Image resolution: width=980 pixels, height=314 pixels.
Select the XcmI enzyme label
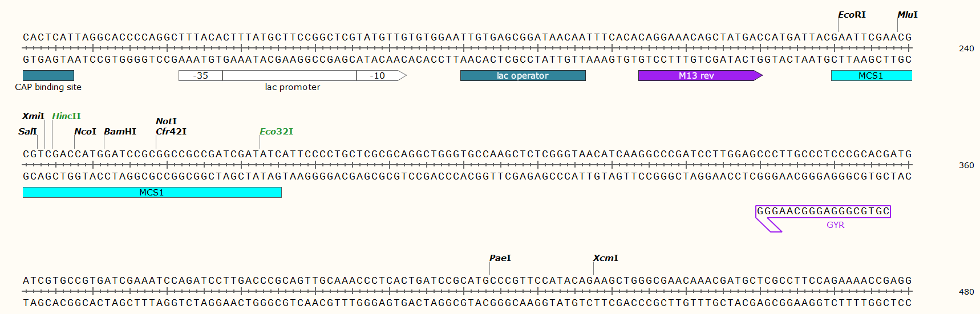[605, 258]
